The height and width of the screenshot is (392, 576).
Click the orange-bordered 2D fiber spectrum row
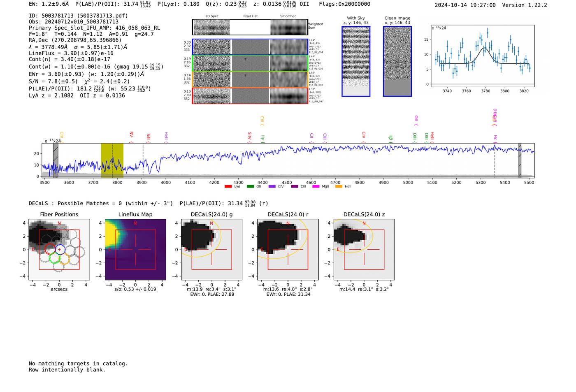250,79
